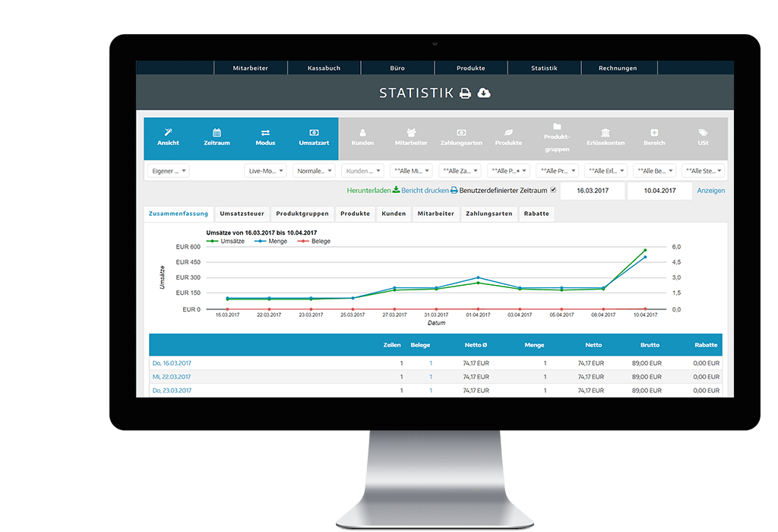Open the Statistik menu item

tap(544, 68)
